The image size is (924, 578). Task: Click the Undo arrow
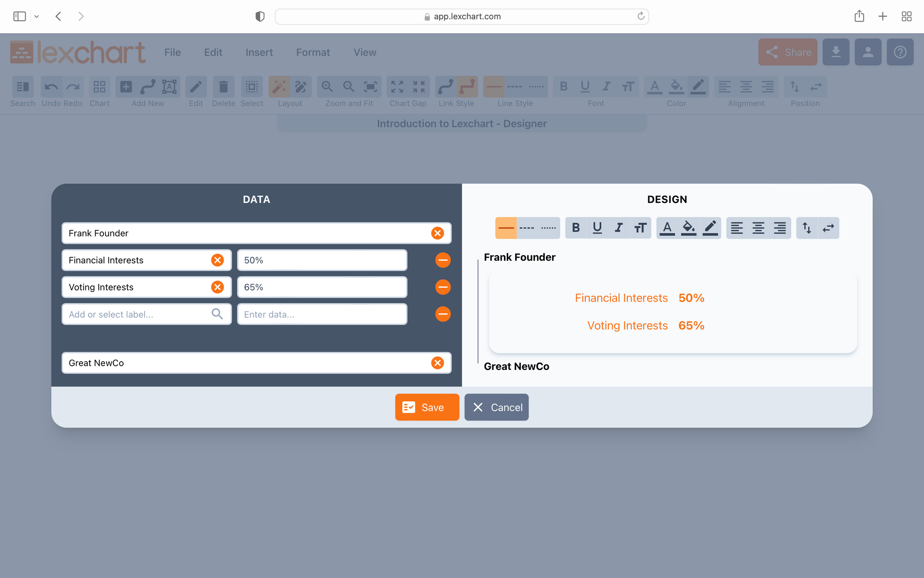[x=51, y=86]
